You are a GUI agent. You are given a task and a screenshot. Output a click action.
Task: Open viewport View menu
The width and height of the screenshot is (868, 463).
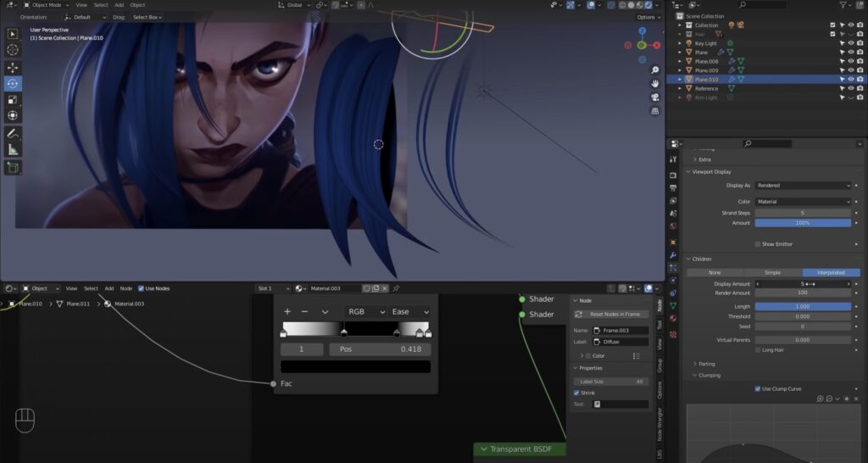click(81, 5)
